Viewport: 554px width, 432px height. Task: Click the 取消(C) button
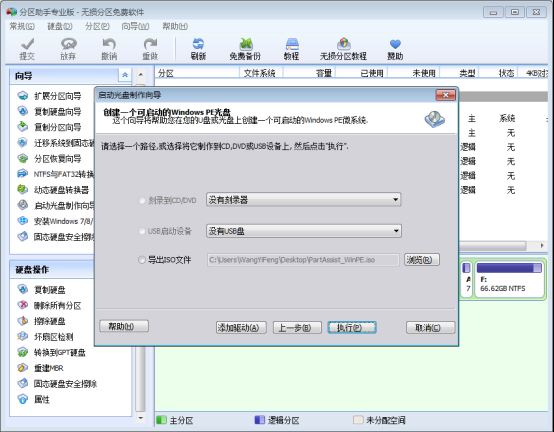tap(430, 328)
